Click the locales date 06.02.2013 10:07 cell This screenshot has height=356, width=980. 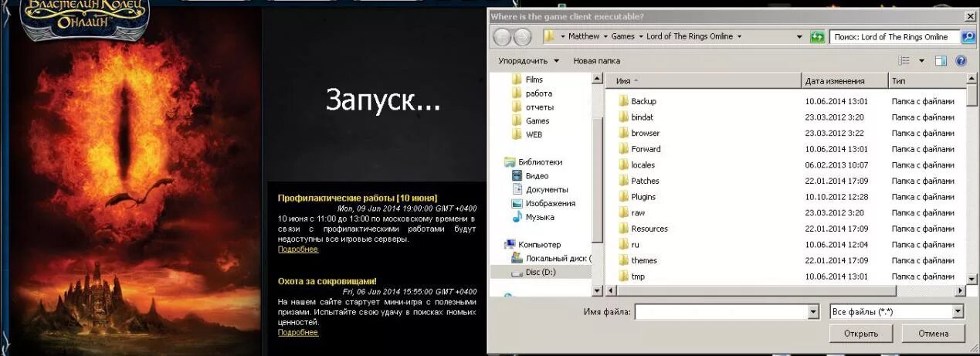coord(836,164)
